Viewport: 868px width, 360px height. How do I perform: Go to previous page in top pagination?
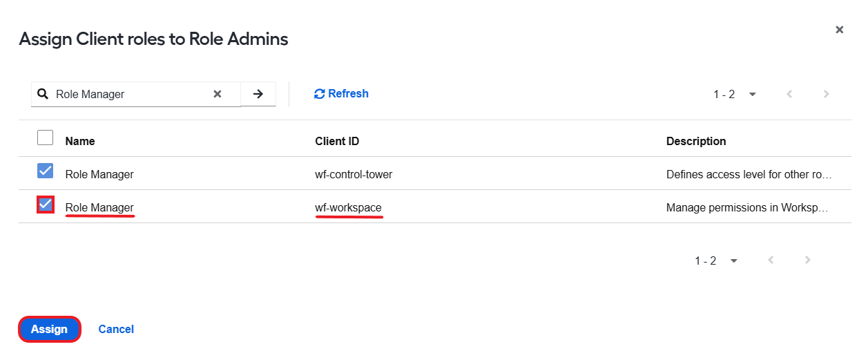pyautogui.click(x=789, y=94)
